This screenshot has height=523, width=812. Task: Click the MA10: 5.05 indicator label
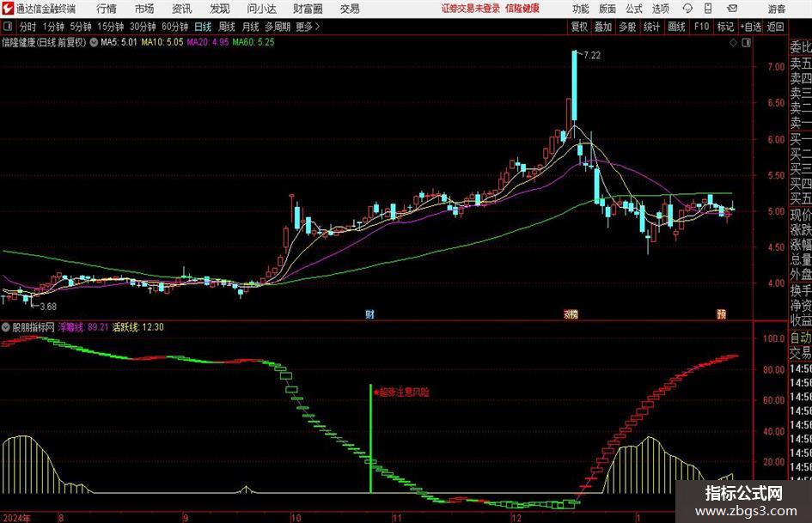162,42
